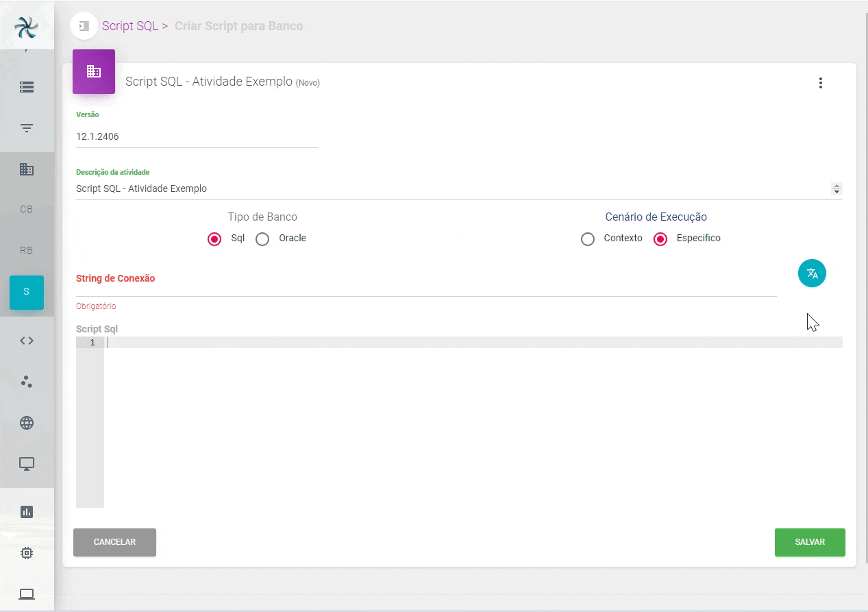
Task: Focus the String de Conexão field
Action: point(426,287)
